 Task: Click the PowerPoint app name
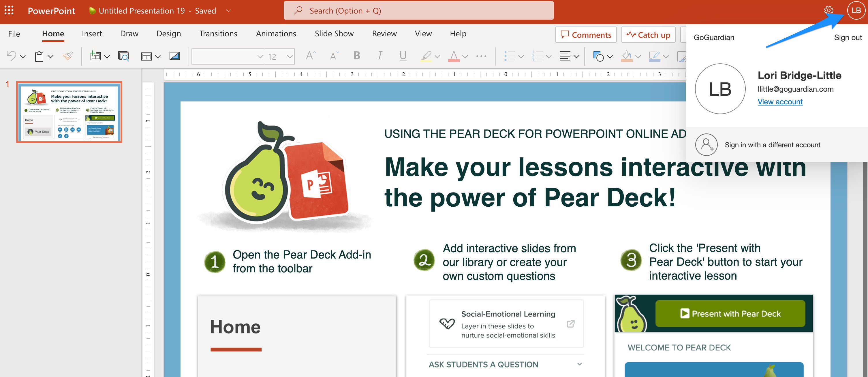[x=51, y=11]
